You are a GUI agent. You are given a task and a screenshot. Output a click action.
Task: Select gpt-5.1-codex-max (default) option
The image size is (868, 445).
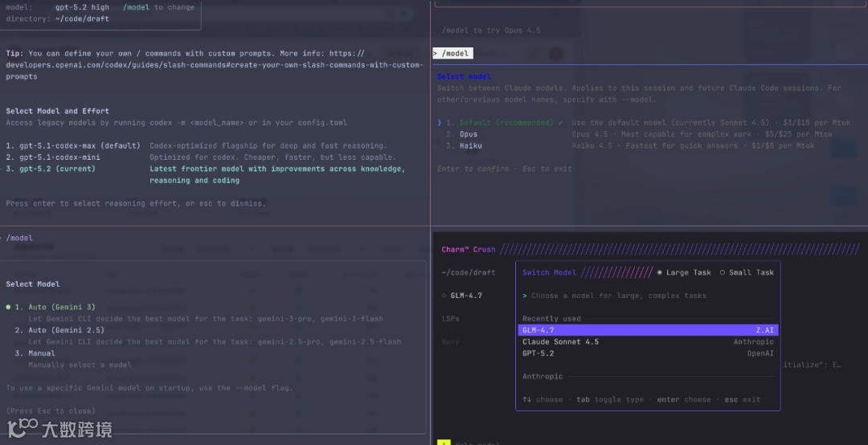point(73,145)
